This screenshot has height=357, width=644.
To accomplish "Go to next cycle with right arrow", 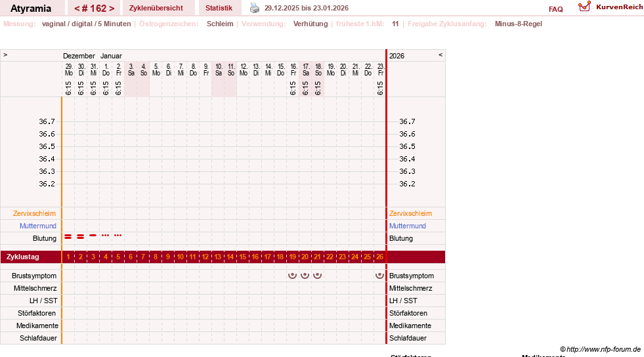I will (112, 9).
